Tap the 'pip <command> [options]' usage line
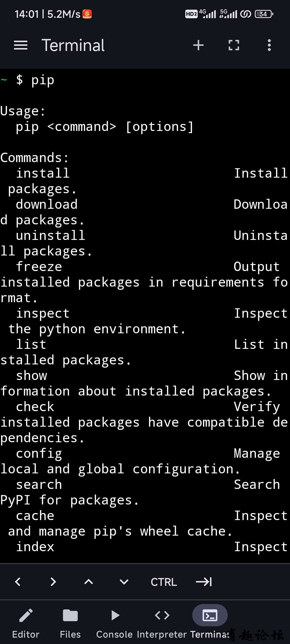Image resolution: width=290 pixels, height=644 pixels. pos(104,127)
